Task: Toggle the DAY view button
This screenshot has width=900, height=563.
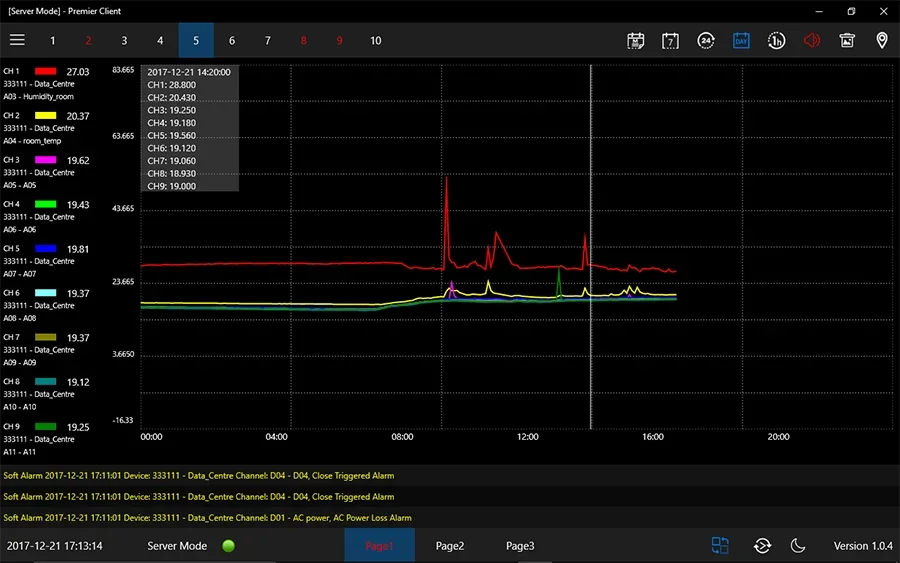Action: click(x=741, y=41)
